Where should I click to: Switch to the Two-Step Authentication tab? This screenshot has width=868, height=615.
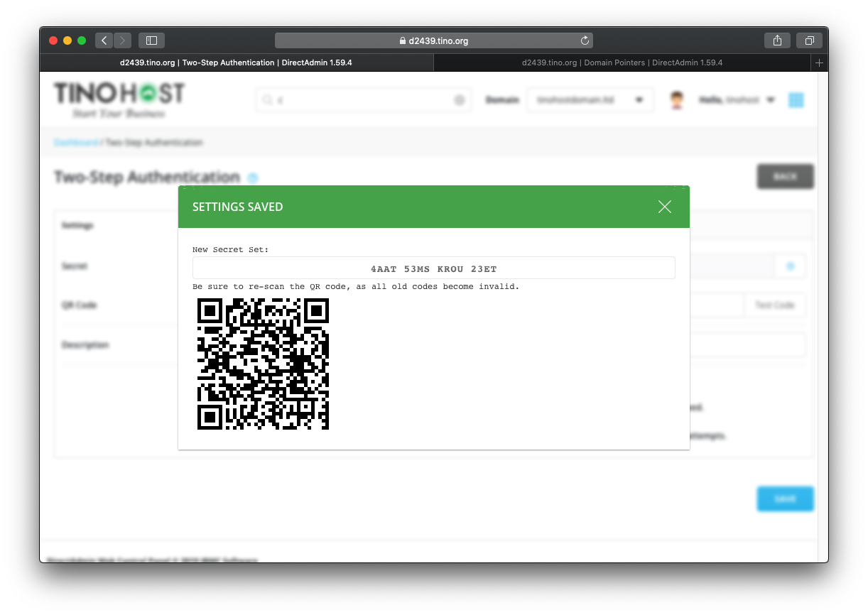coord(236,62)
